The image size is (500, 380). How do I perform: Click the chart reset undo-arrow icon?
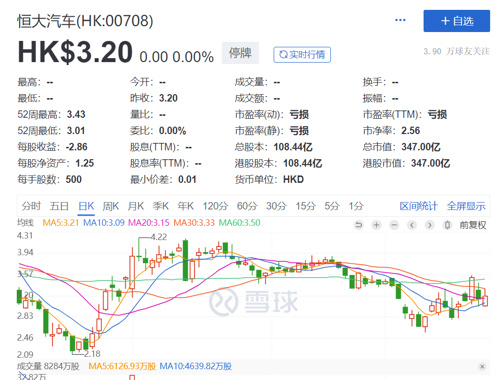click(359, 225)
